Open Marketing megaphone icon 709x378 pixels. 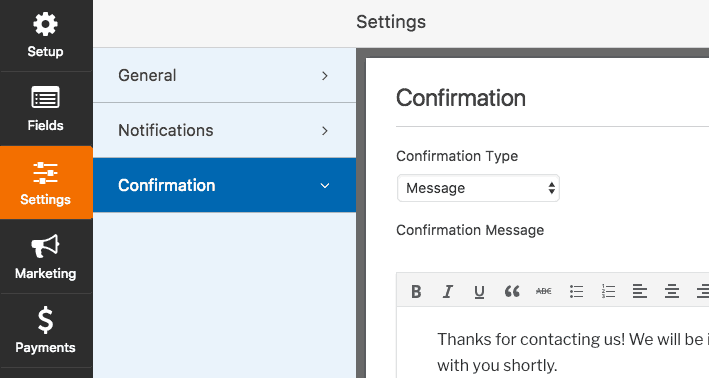coord(45,246)
